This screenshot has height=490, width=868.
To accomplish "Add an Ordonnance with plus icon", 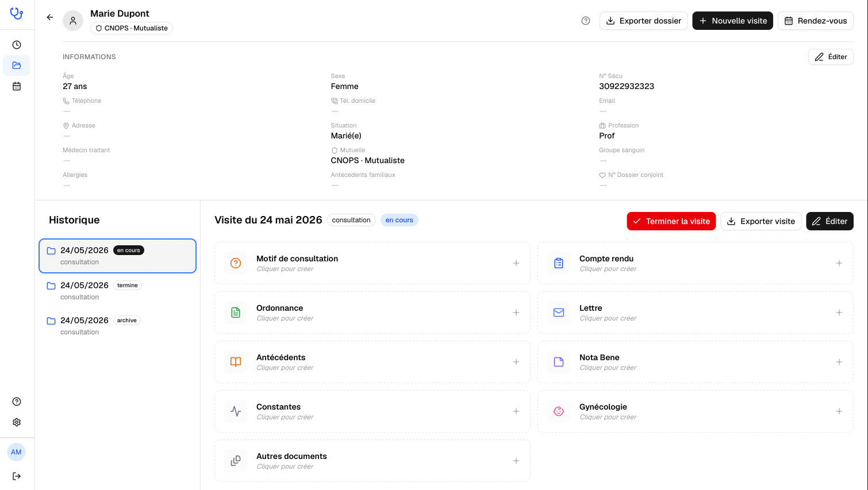I will coord(516,312).
